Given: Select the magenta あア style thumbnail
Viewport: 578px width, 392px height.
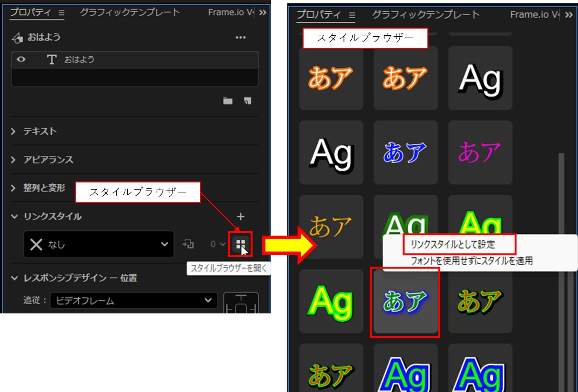Looking at the screenshot, I should (x=480, y=152).
